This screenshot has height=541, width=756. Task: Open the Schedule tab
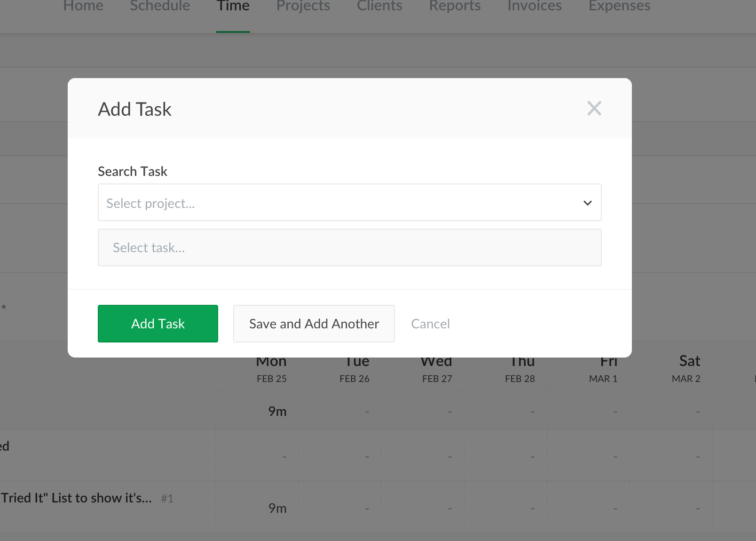[x=160, y=7]
